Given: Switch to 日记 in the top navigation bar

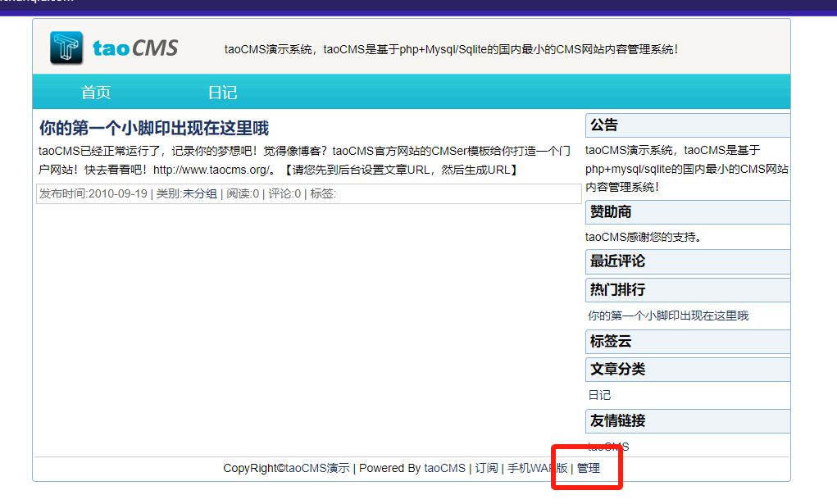Looking at the screenshot, I should [x=222, y=93].
